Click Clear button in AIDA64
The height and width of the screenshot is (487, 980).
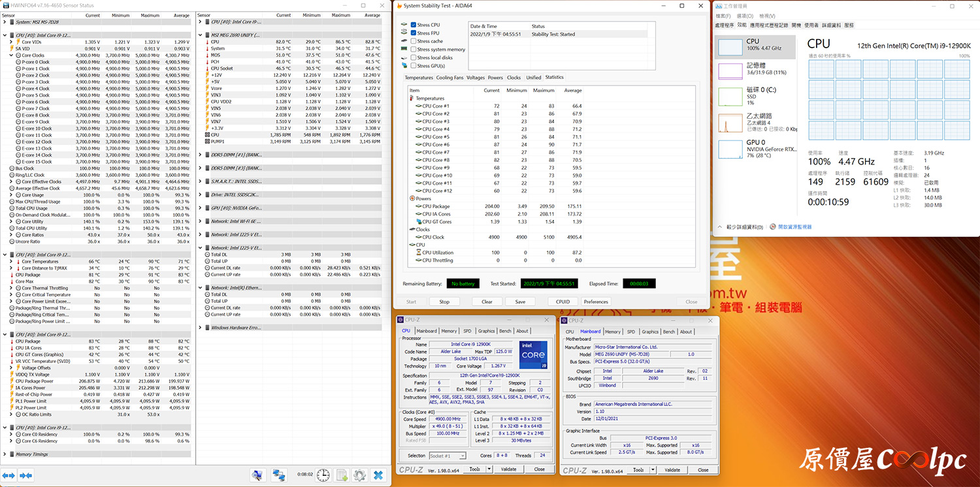point(487,302)
